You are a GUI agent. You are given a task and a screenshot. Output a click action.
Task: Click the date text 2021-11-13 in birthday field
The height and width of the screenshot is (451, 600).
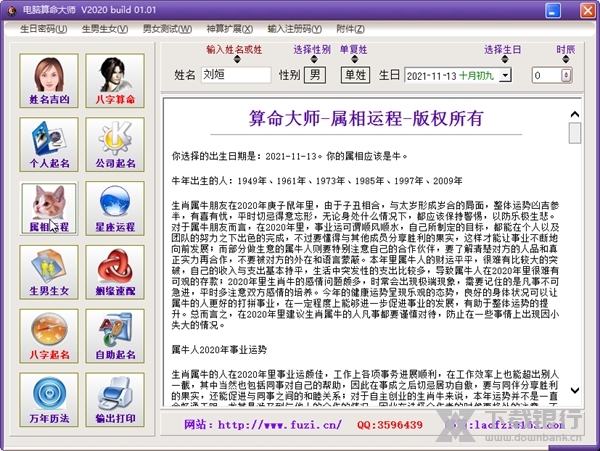coord(431,76)
